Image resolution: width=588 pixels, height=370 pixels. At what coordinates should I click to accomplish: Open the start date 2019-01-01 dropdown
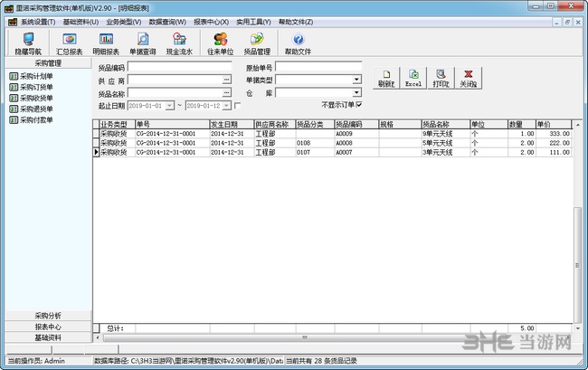click(x=169, y=106)
